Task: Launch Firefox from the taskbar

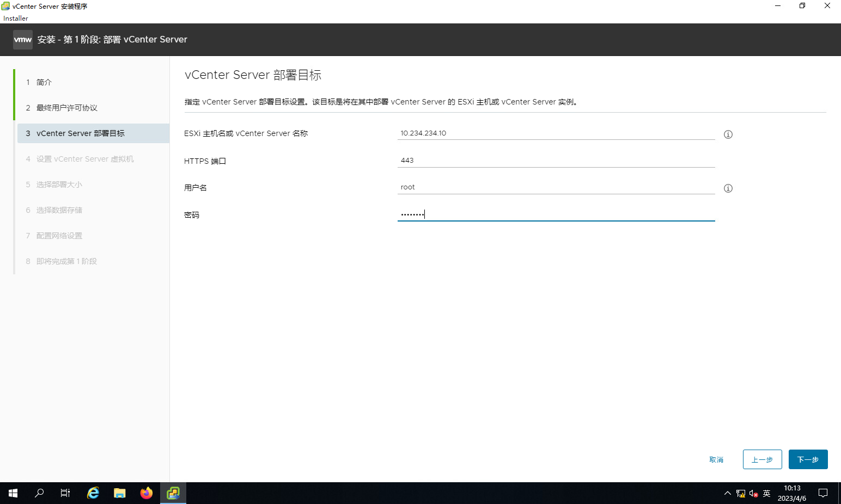Action: tap(147, 493)
